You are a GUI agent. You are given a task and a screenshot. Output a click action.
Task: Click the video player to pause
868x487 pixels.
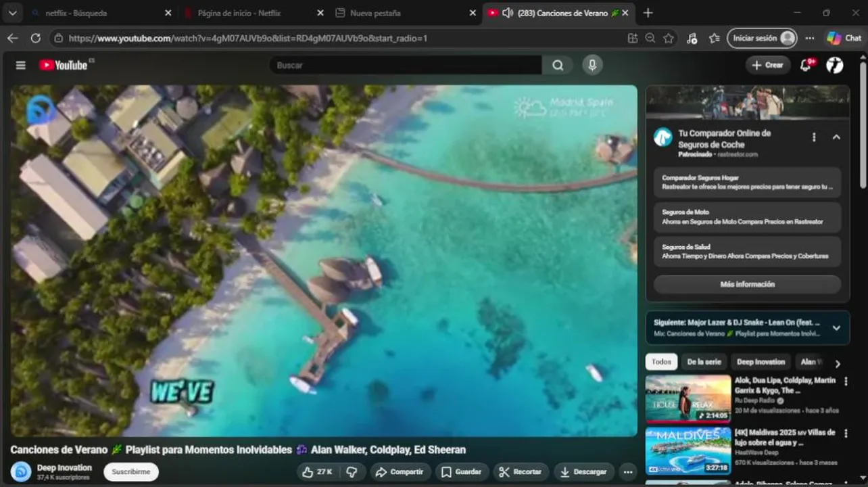(x=324, y=260)
